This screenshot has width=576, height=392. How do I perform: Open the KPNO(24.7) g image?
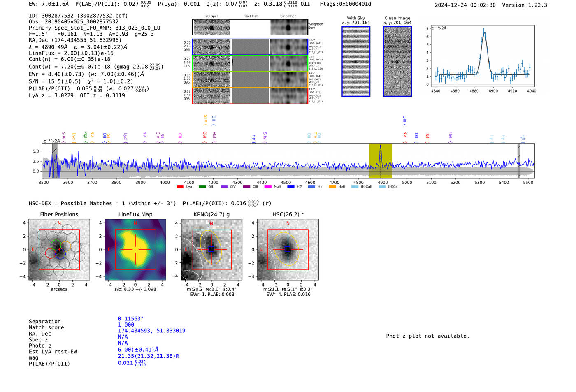click(x=211, y=250)
